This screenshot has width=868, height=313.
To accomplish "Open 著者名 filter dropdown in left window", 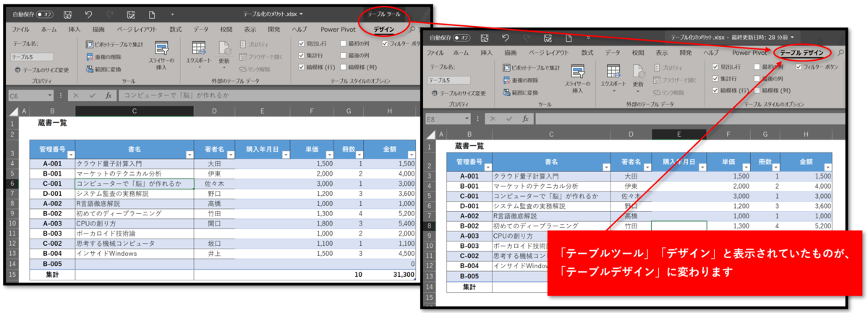I will coord(231,155).
